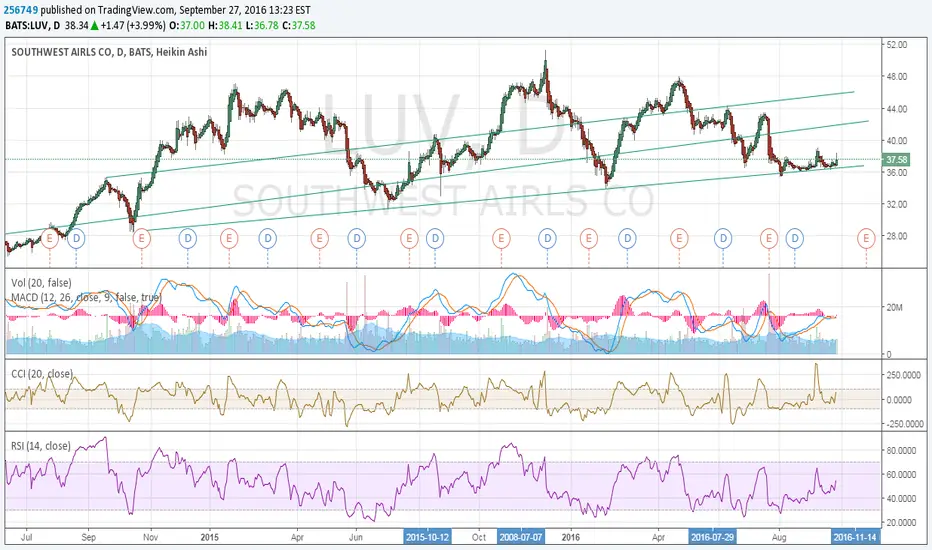Image resolution: width=932 pixels, height=550 pixels.
Task: Click the 38.34 last price in header
Action: coord(77,26)
